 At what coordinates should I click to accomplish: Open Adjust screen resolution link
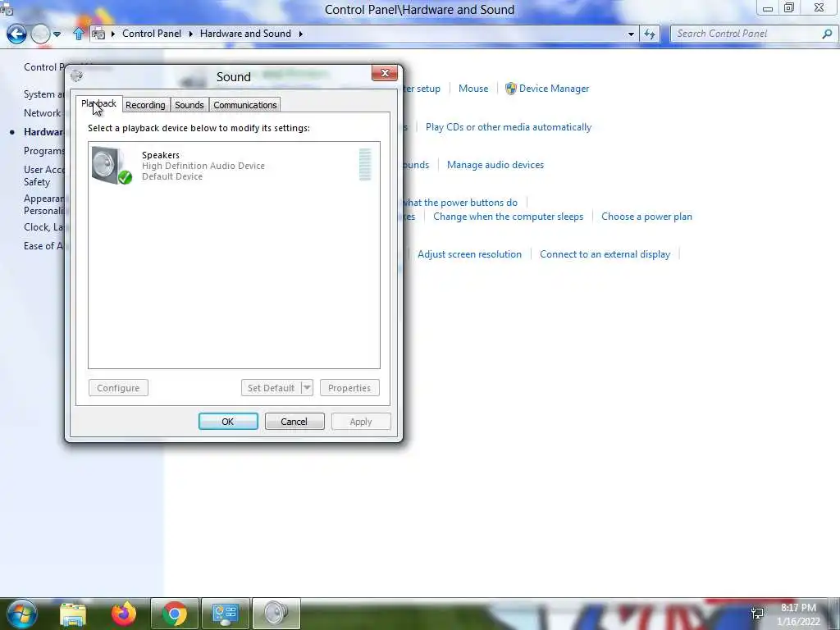coord(469,254)
